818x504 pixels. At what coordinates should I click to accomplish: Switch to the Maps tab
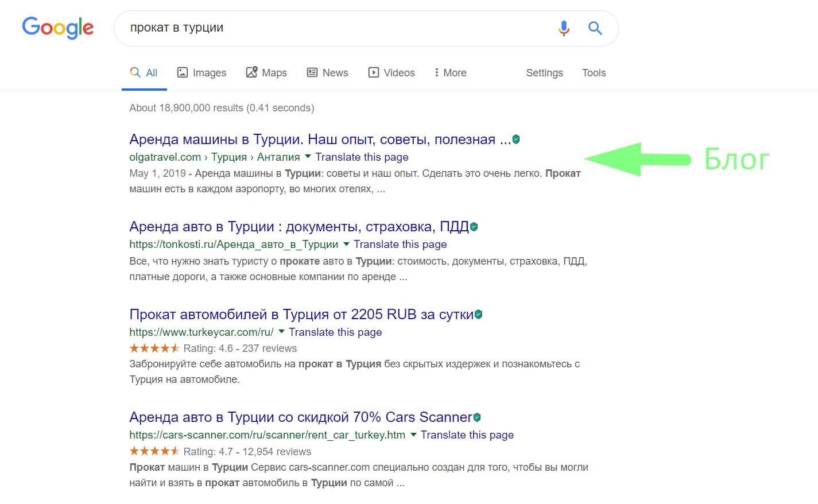(266, 73)
